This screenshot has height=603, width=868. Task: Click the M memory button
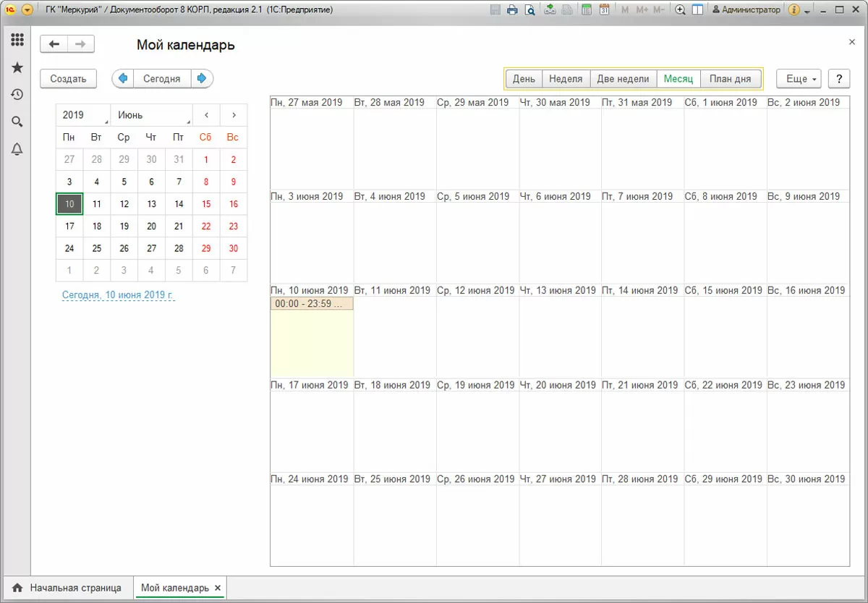click(624, 10)
